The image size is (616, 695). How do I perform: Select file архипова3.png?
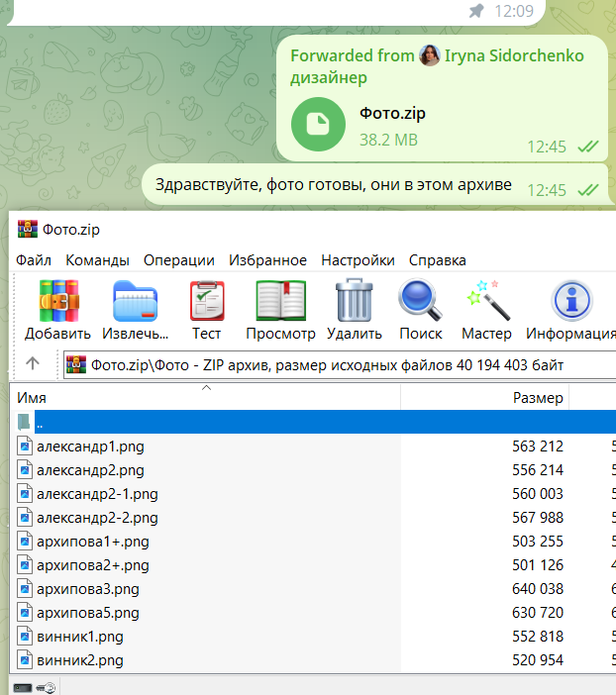tap(88, 589)
